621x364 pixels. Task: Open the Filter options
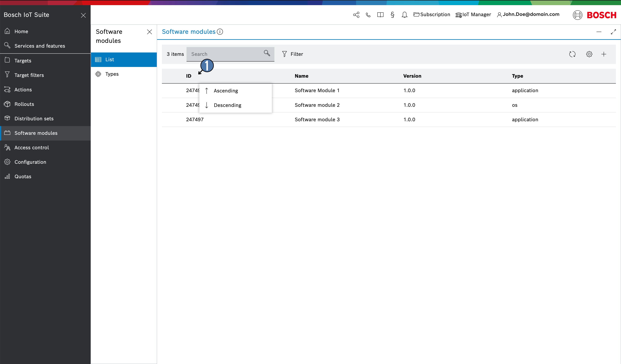[x=293, y=54]
